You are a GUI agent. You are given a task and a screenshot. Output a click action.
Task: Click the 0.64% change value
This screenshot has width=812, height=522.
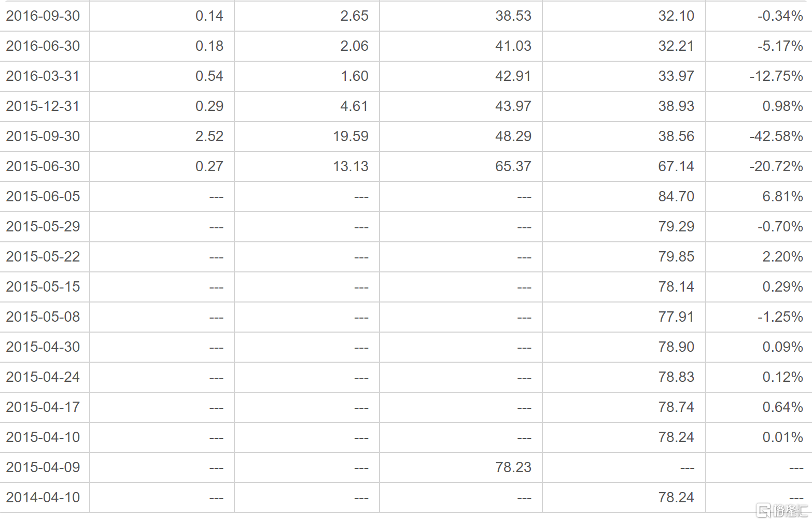click(x=782, y=407)
